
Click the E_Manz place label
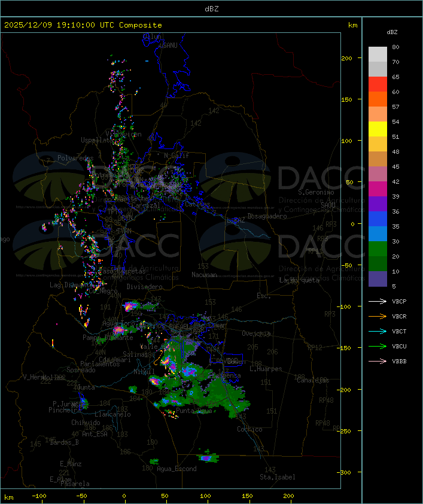71,464
